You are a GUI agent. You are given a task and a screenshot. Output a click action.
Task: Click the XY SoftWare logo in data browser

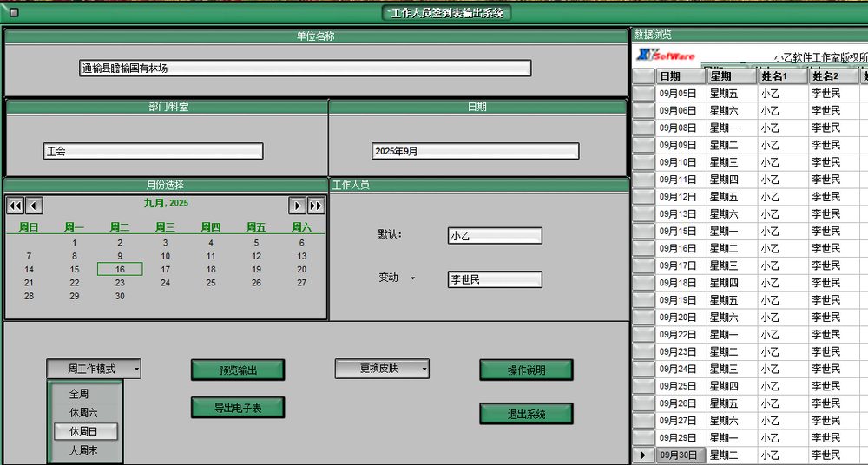coord(666,55)
